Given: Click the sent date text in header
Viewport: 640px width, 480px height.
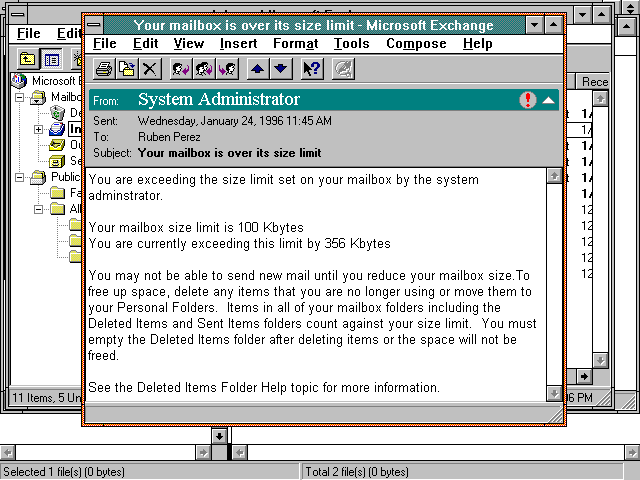Looking at the screenshot, I should (235, 121).
